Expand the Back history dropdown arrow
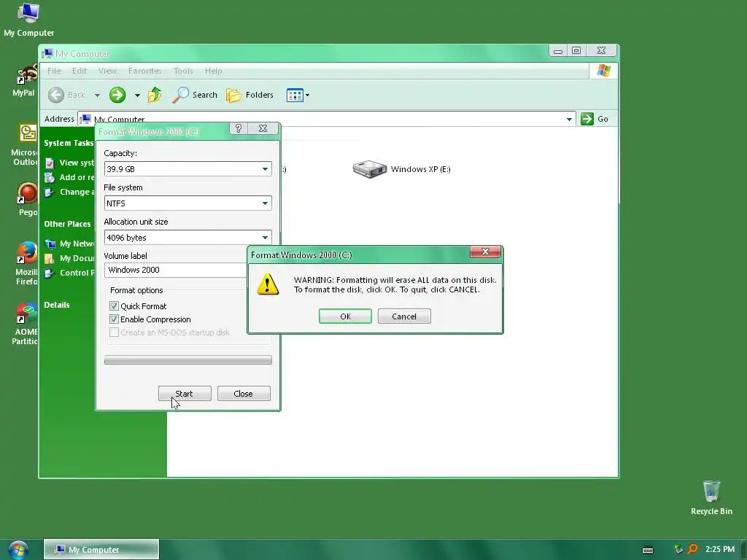The image size is (747, 560). pos(97,96)
